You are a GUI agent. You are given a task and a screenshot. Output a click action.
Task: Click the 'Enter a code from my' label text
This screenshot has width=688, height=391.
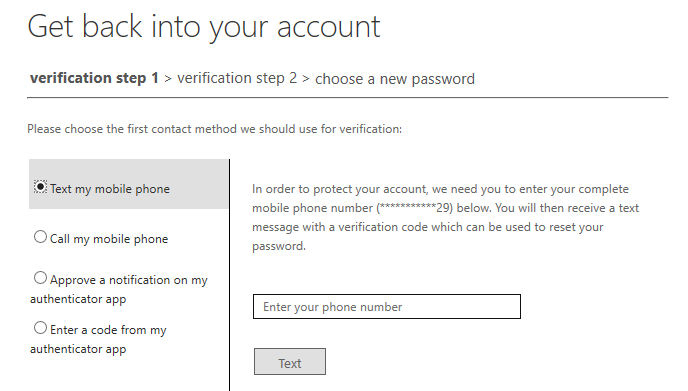pyautogui.click(x=108, y=330)
